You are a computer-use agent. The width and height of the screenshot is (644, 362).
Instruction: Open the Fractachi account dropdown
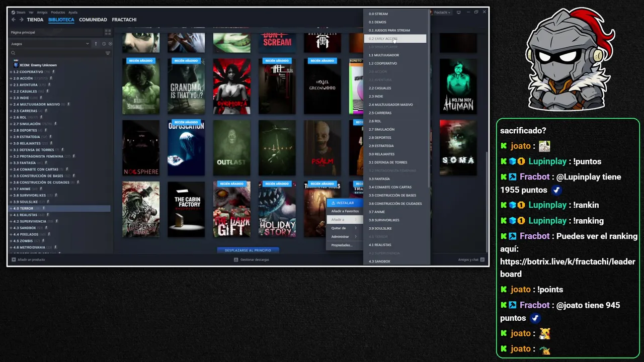tap(441, 12)
